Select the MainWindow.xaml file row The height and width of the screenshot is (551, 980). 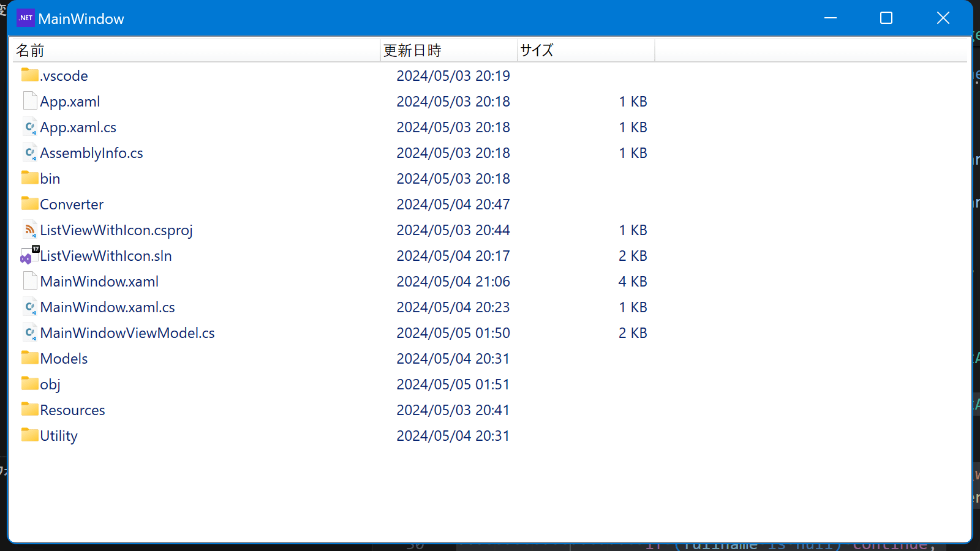99,281
